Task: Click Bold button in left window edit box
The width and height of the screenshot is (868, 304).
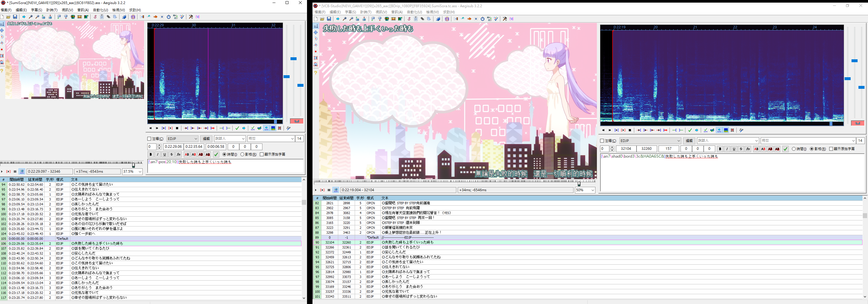Action: (151, 154)
